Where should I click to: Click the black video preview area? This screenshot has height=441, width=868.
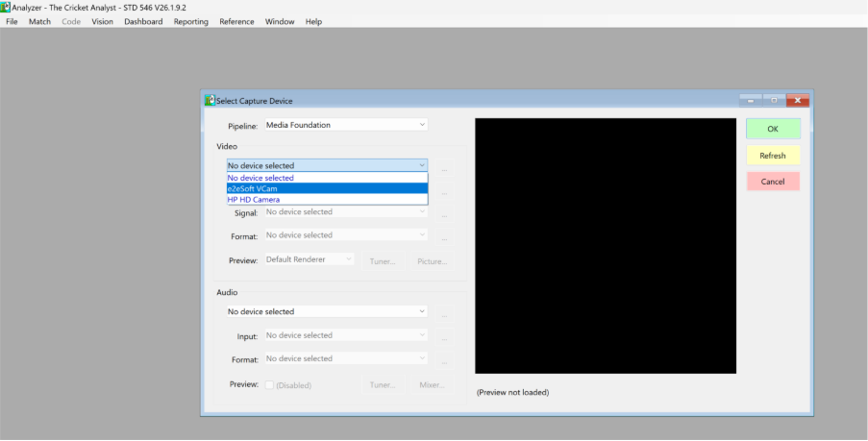[x=606, y=246]
